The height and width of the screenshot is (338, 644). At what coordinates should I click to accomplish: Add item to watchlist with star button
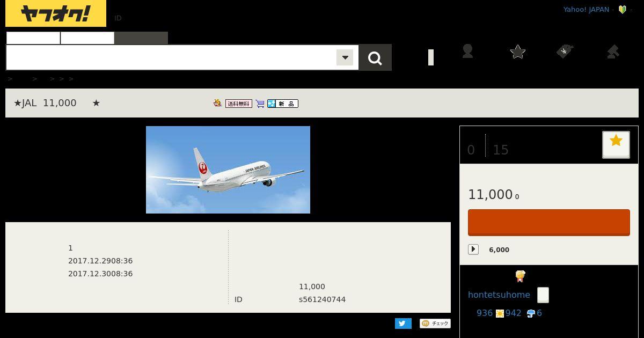point(616,144)
